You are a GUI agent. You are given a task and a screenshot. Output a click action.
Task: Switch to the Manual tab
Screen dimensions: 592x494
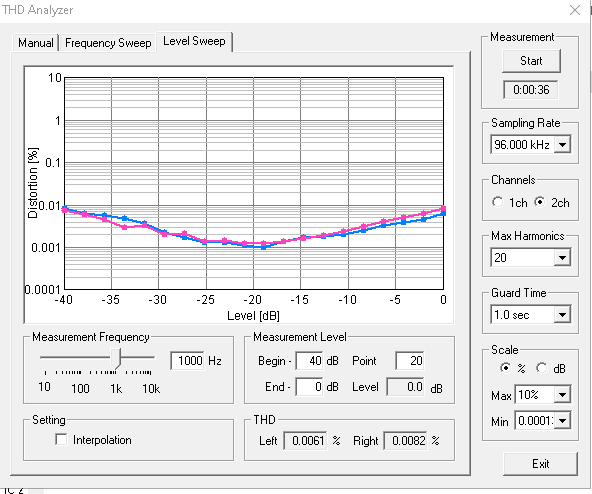tap(35, 43)
